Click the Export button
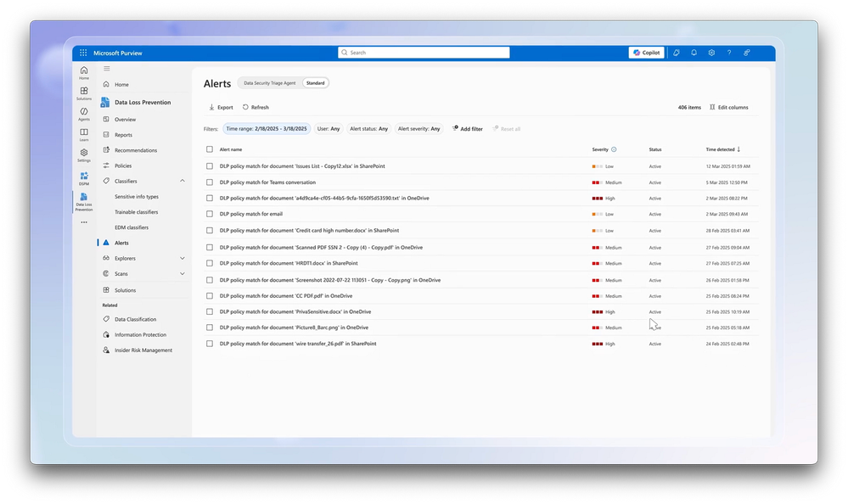848x504 pixels. [x=221, y=107]
